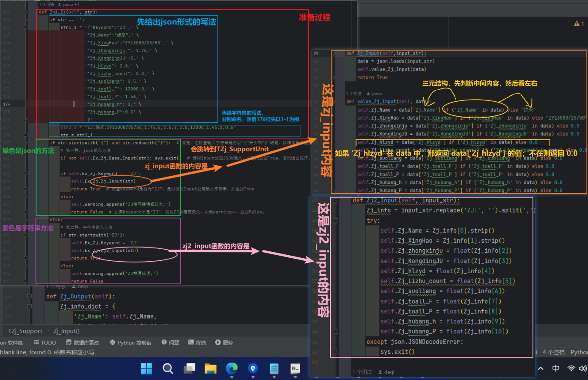The height and width of the screenshot is (380, 588).
Task: Click 'self.Zj_hubang_P = float(Zj_info[10])' line
Action: point(444,331)
